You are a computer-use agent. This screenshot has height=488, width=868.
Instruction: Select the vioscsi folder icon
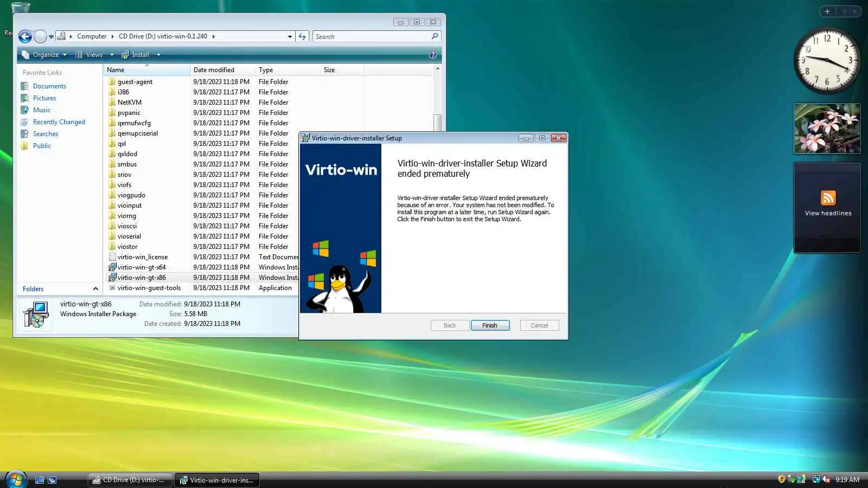click(112, 226)
